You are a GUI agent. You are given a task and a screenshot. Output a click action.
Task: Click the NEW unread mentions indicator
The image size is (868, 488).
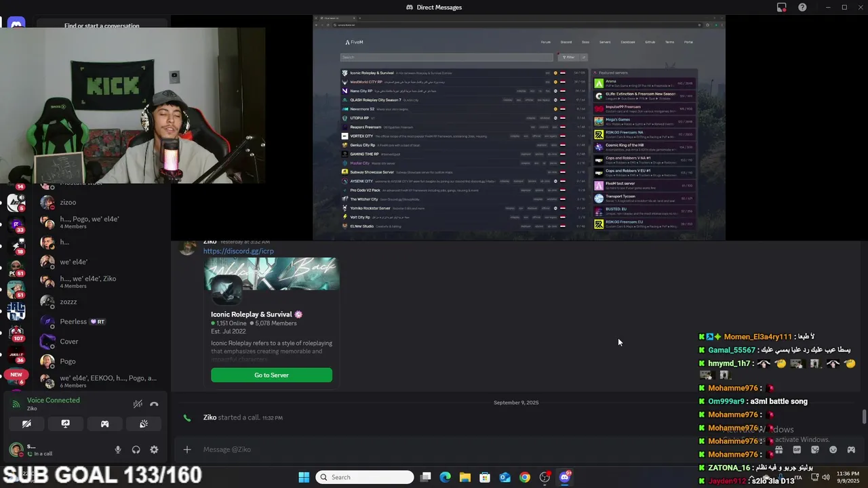(x=16, y=374)
